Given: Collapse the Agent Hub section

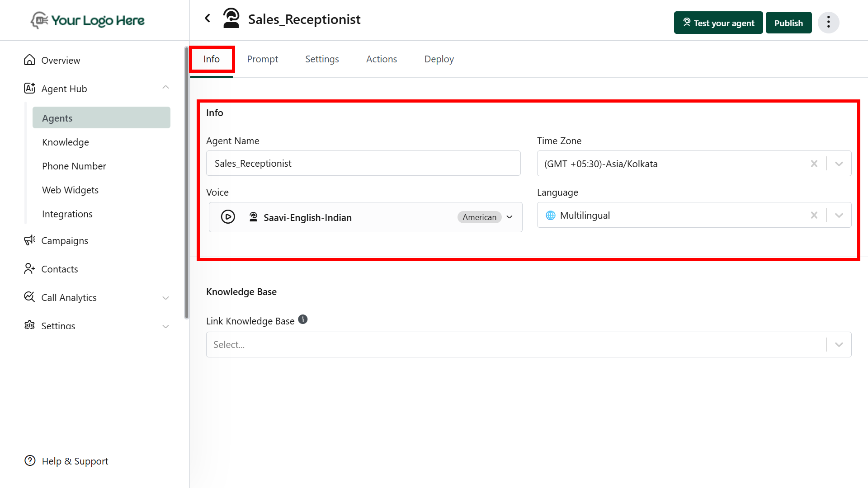Looking at the screenshot, I should click(x=165, y=88).
